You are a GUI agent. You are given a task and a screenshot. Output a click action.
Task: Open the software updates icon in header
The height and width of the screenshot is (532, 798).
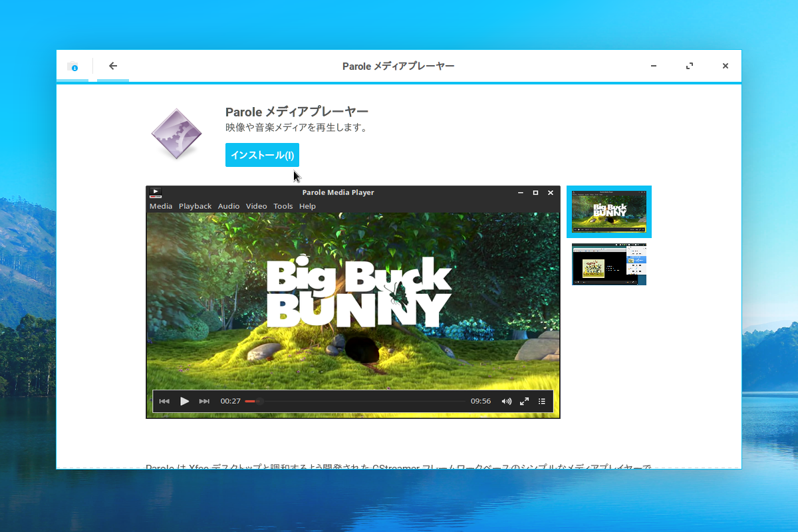(72, 66)
